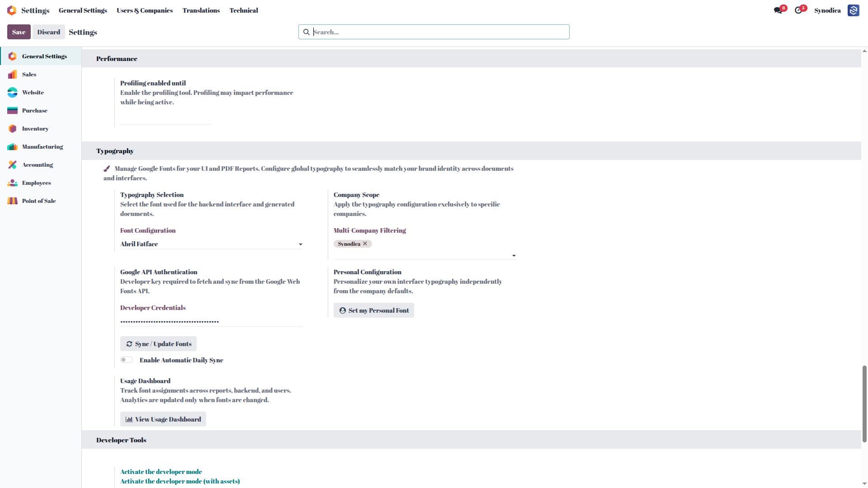Open the Users & Companies menu
Viewport: 868px width, 488px height.
point(145,10)
